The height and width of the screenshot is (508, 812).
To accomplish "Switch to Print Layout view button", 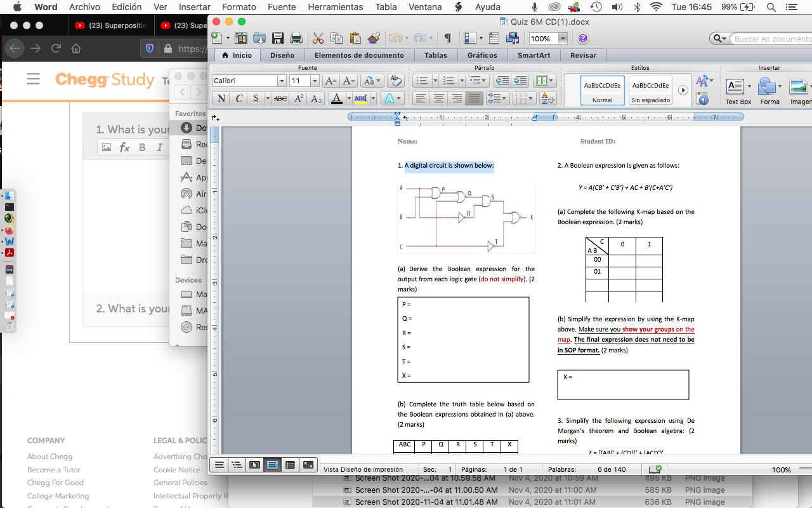I will (272, 465).
